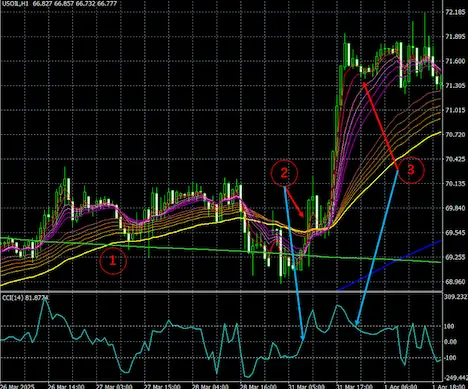Screen dimensions: 468x389
Task: Click the 70.425 price scale label
Action: coord(455,159)
